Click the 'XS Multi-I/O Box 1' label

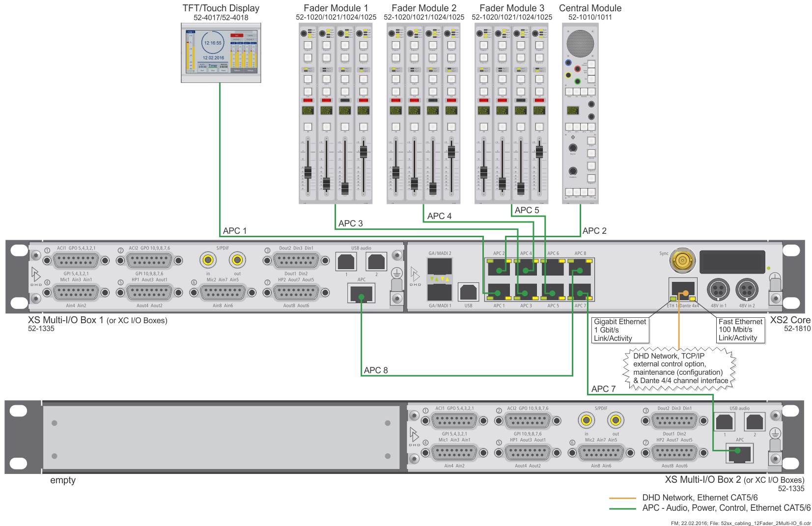pos(66,320)
